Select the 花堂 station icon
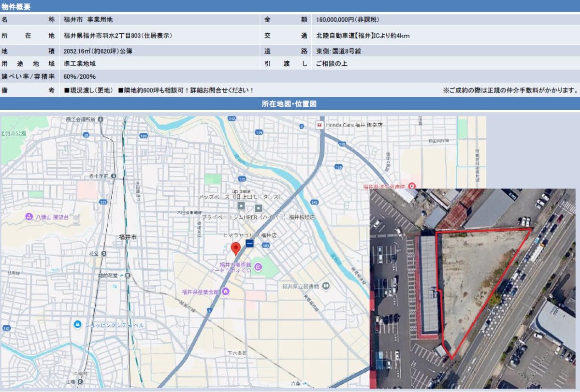The width and height of the screenshot is (580, 392). click(103, 253)
